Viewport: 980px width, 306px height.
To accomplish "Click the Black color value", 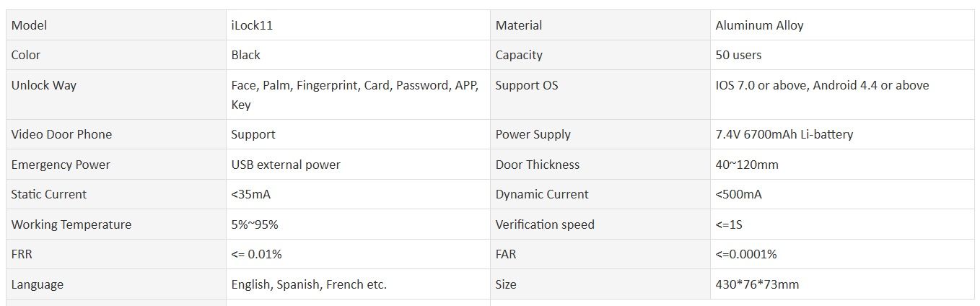I will (246, 55).
